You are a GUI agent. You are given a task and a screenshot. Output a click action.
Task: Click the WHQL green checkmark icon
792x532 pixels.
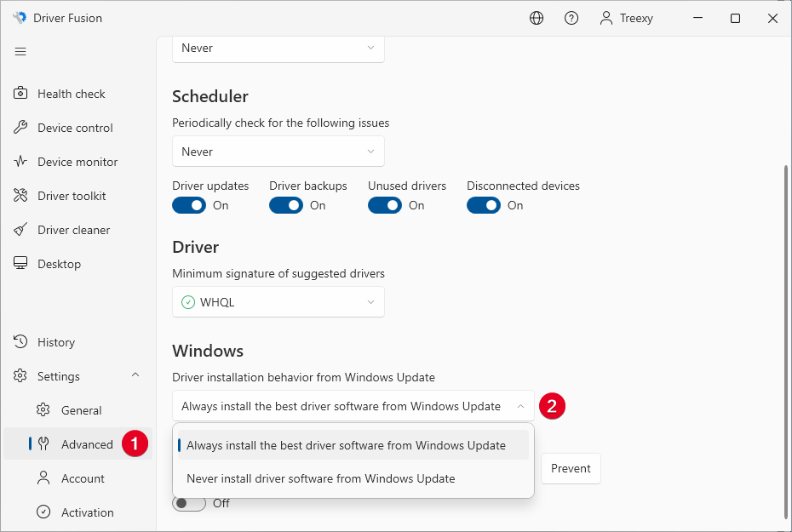pyautogui.click(x=188, y=302)
